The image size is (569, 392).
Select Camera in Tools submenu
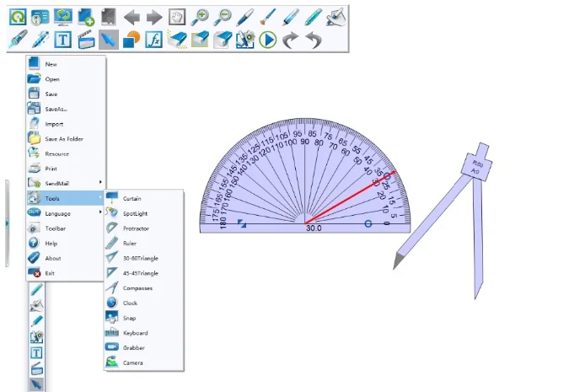point(143,362)
